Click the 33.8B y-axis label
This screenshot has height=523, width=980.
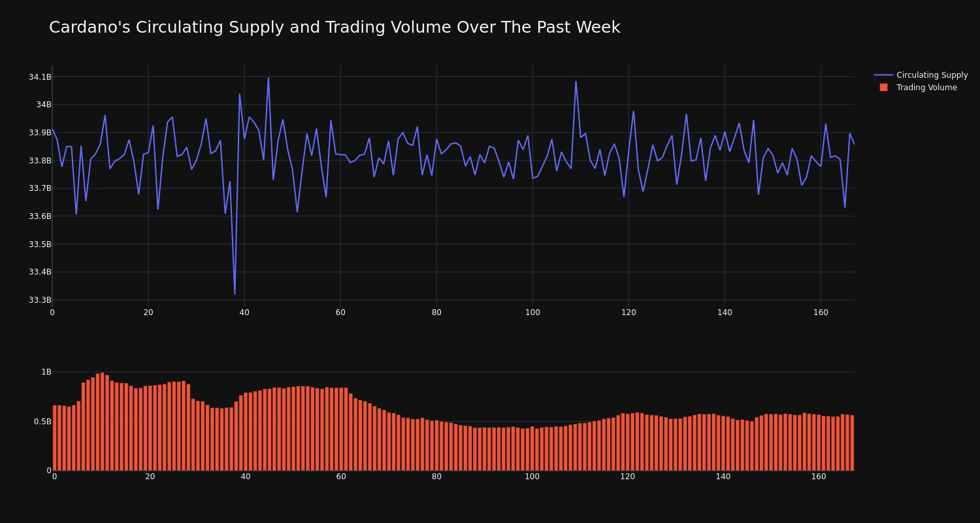(40, 161)
